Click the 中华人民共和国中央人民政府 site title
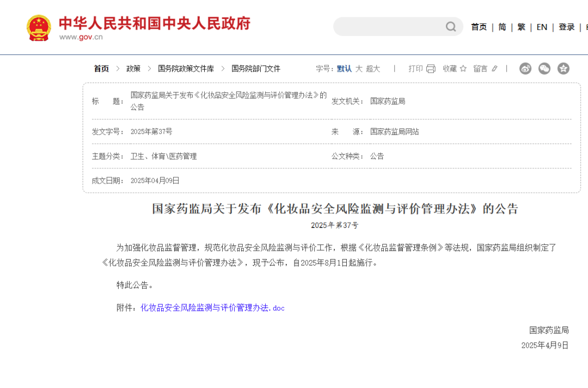Viewport: 588px width, 388px height. click(155, 23)
